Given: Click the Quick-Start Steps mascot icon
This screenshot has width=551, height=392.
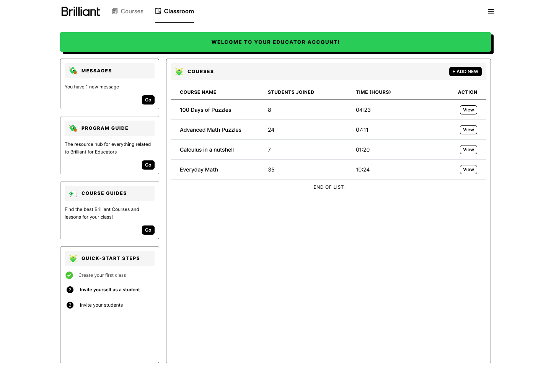Looking at the screenshot, I should 73,258.
